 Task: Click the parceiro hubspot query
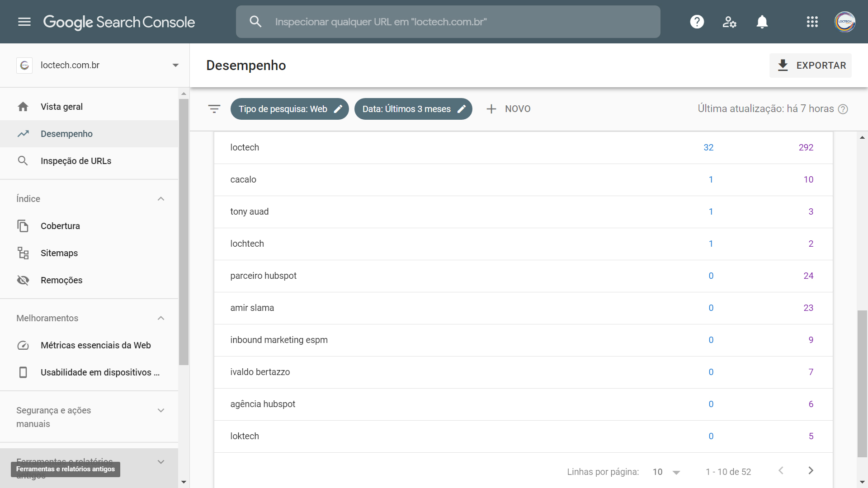click(x=263, y=276)
